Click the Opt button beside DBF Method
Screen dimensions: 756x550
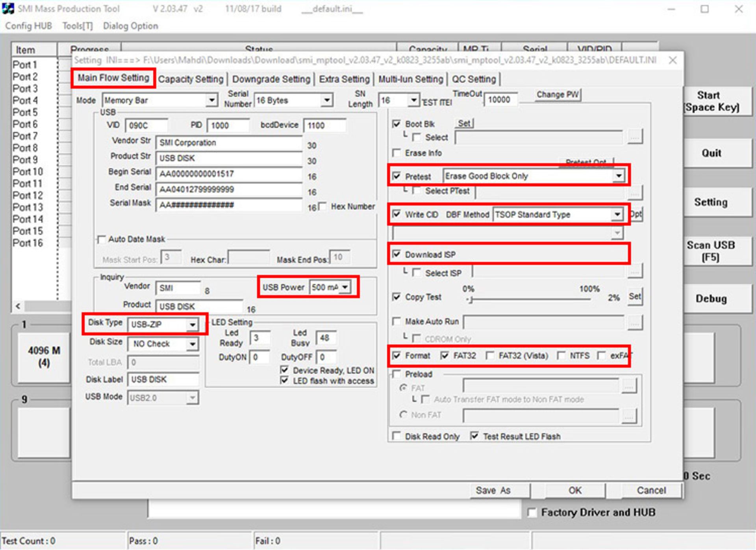(636, 214)
